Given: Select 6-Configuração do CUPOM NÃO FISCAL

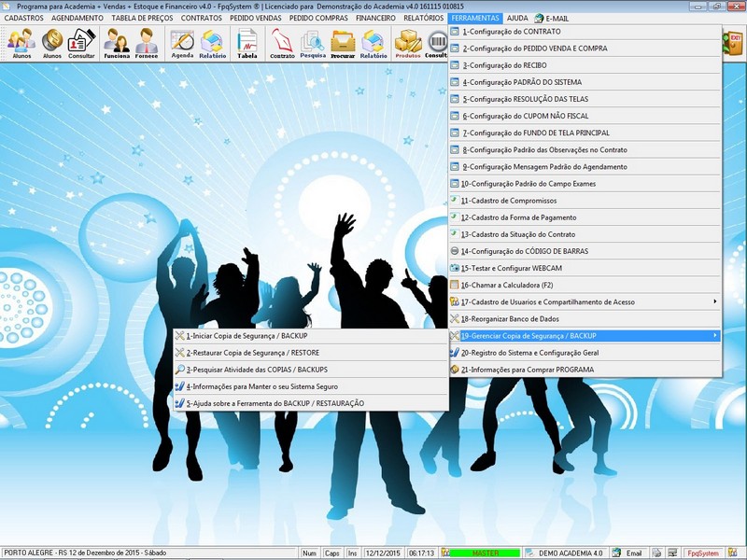Looking at the screenshot, I should (585, 116).
